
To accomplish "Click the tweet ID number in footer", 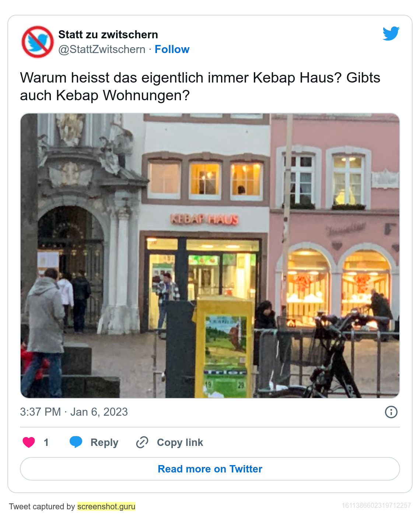I will [376, 505].
